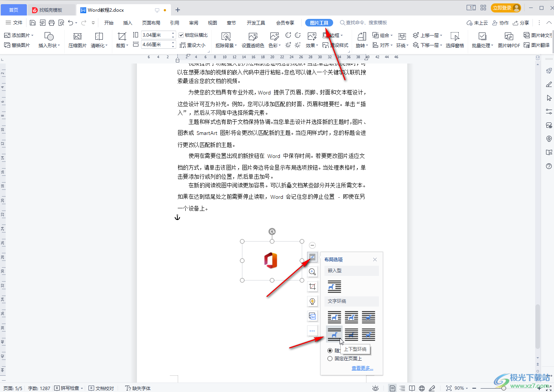The image size is (554, 392).
Task: Select the in-front-of-text wrap layout icon
Action: click(368, 334)
